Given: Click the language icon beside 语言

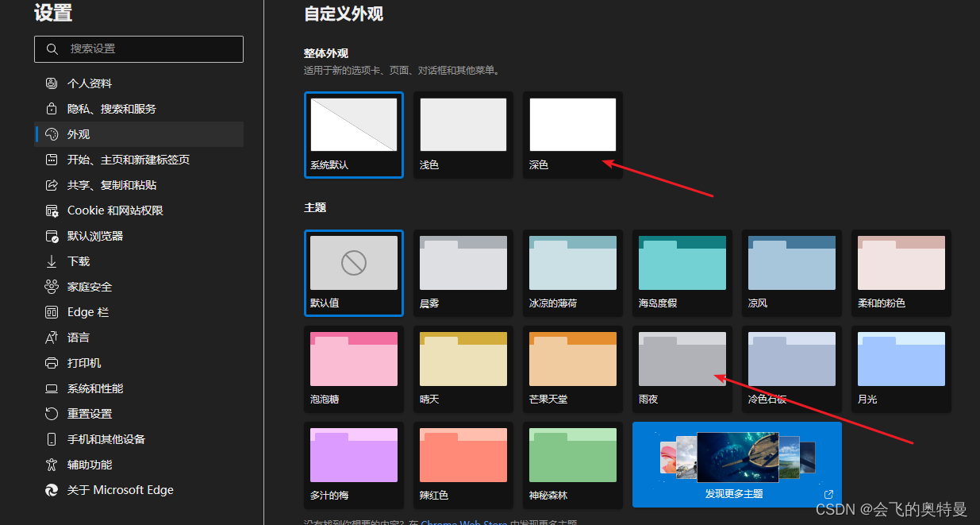Looking at the screenshot, I should click(52, 338).
